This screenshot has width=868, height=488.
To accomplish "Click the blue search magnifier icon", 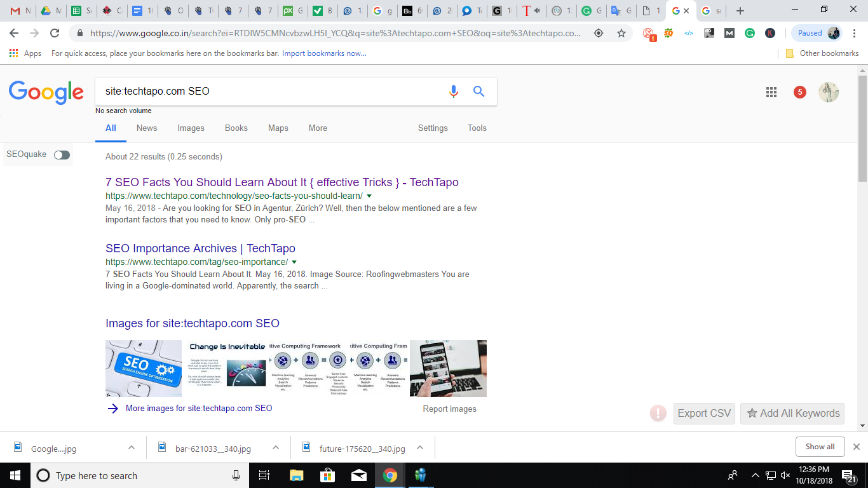I will (479, 91).
